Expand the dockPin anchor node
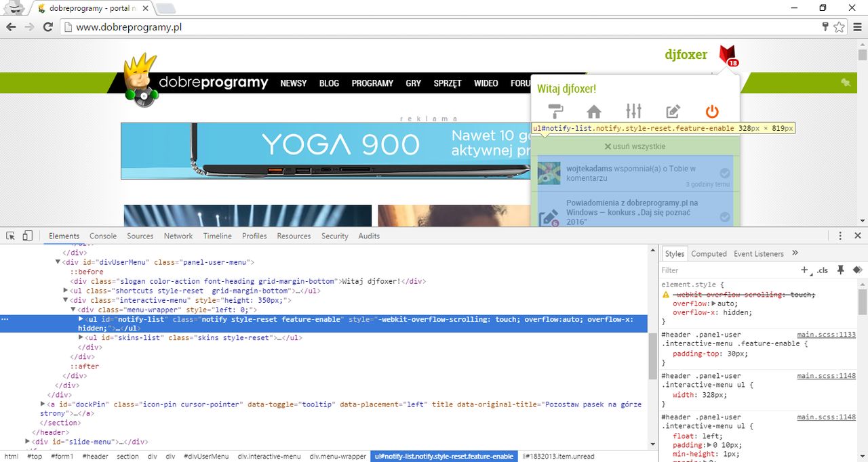 coord(43,404)
